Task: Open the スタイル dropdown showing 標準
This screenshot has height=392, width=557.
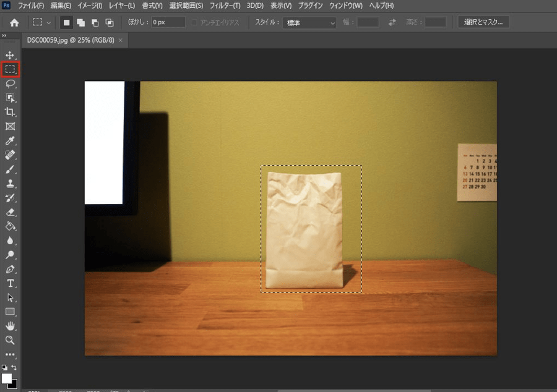Action: tap(309, 23)
